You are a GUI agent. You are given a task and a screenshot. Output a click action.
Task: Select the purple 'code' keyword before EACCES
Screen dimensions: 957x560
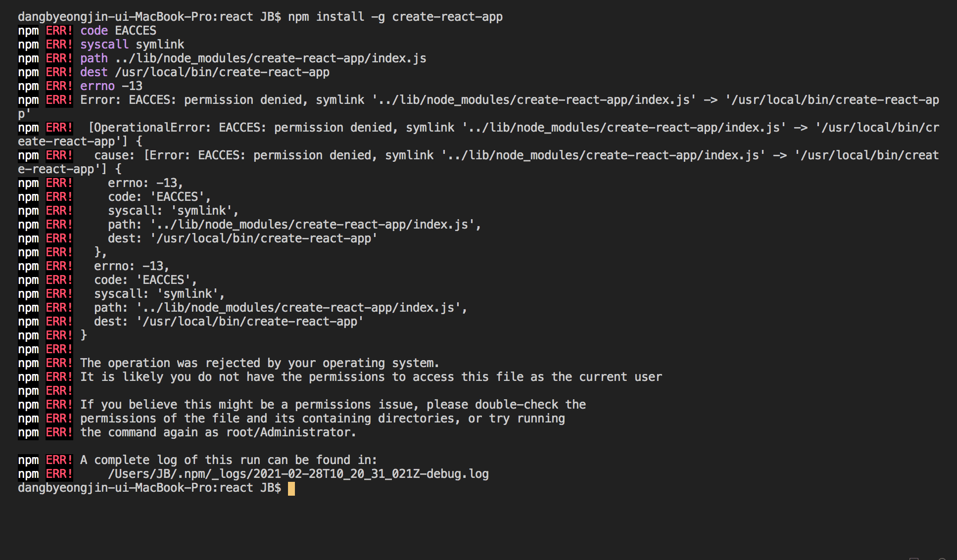point(94,31)
